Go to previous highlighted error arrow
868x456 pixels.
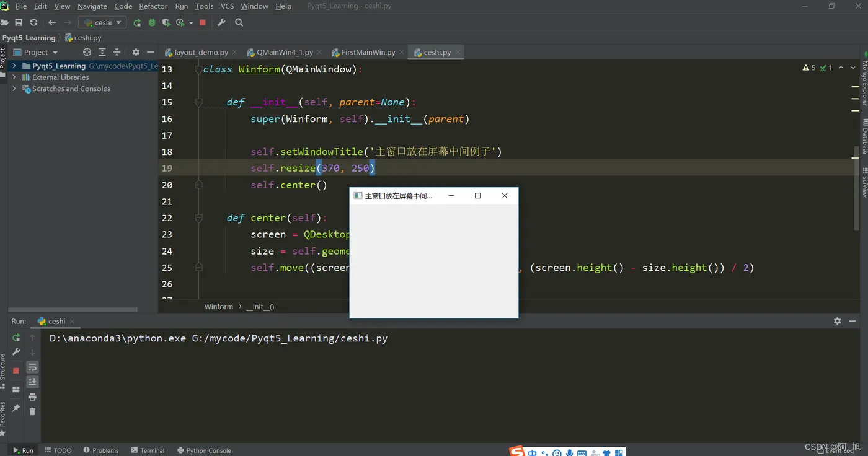841,68
